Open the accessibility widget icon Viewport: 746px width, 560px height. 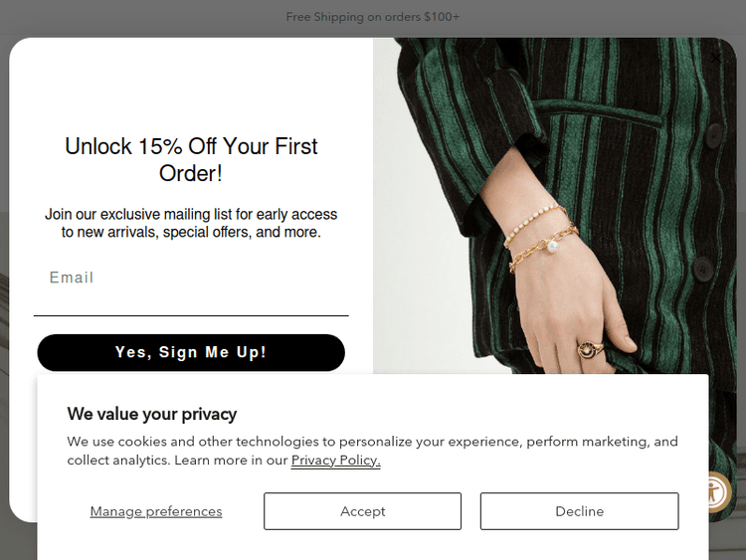tap(714, 492)
